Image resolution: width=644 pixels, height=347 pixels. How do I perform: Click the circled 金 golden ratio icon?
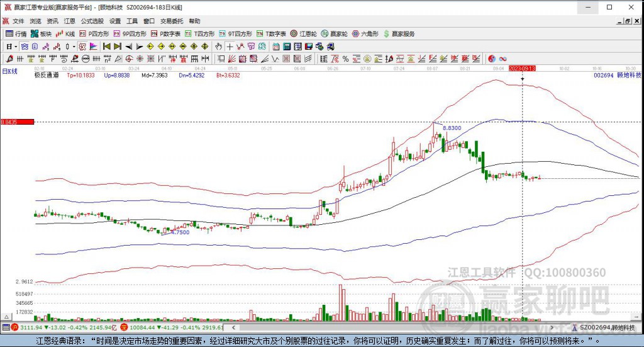(x=367, y=59)
